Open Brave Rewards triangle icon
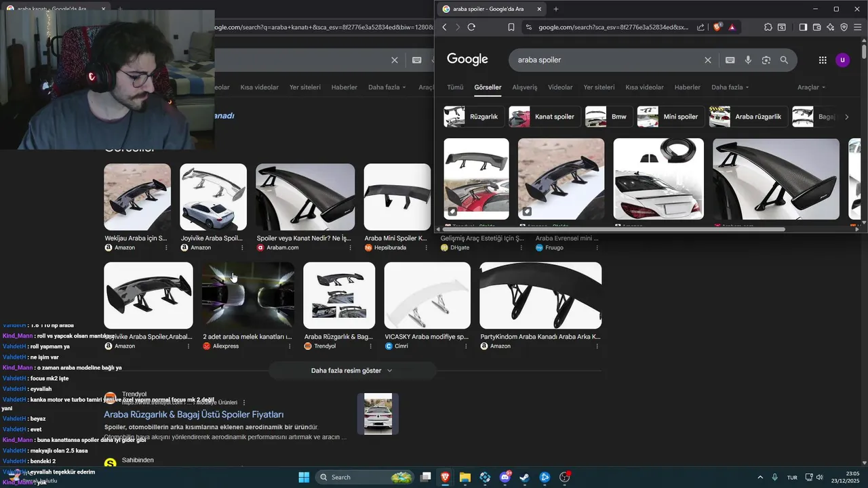 (732, 27)
